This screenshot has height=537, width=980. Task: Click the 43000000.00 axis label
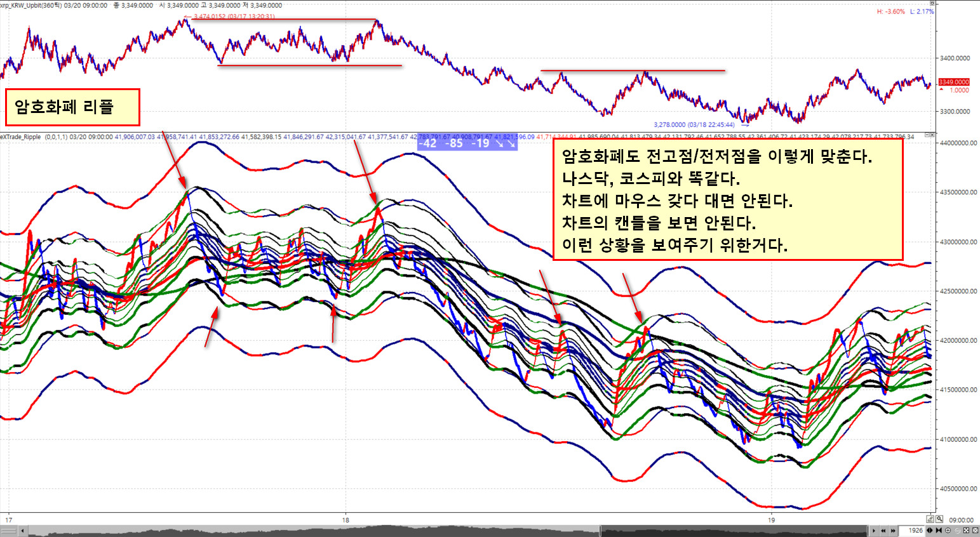click(958, 242)
